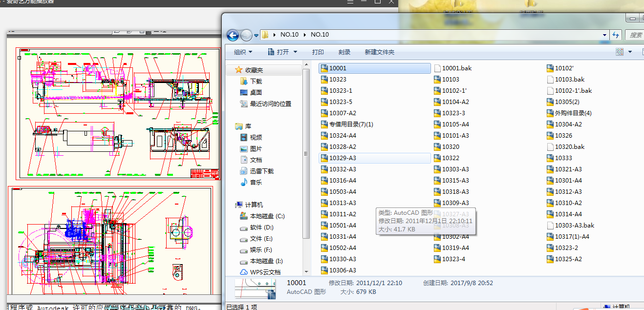The width and height of the screenshot is (644, 310).
Task: Select the 10103.bak backup file
Action: [566, 80]
